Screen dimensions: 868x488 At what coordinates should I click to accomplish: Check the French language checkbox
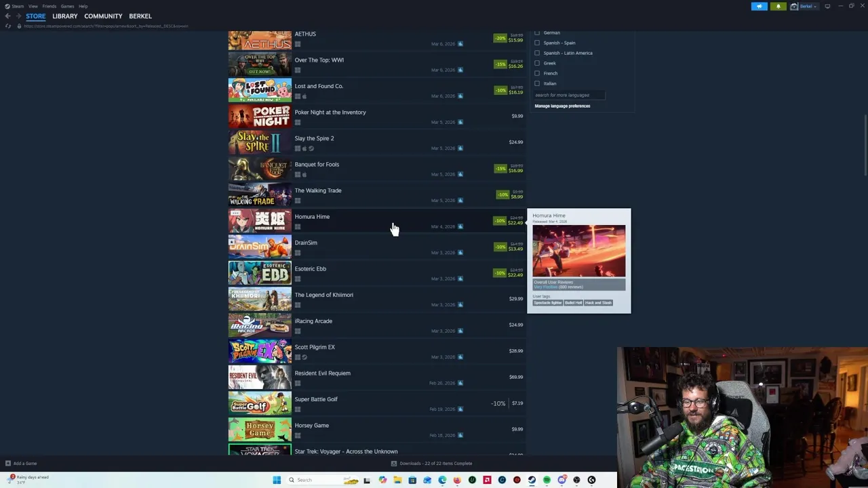click(537, 73)
